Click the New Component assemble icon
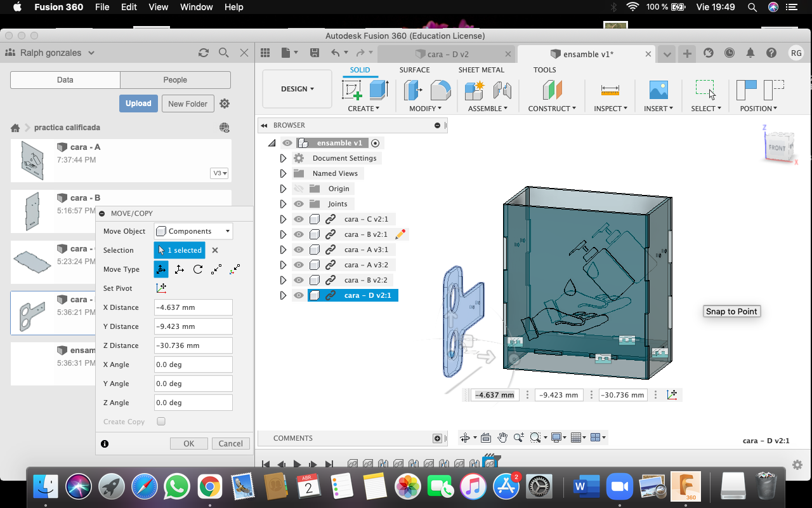 [475, 90]
